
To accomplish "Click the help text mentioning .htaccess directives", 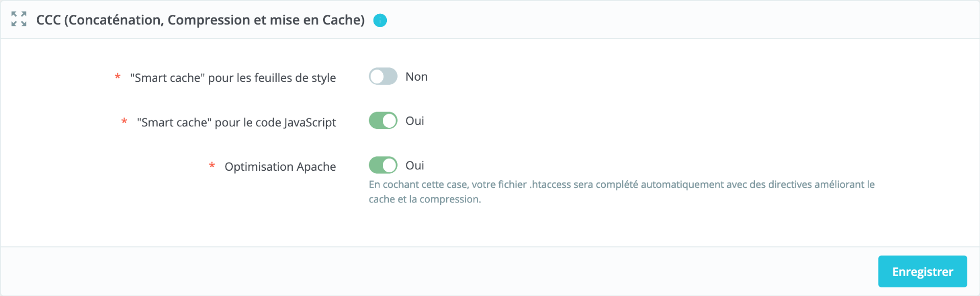I will tap(622, 192).
